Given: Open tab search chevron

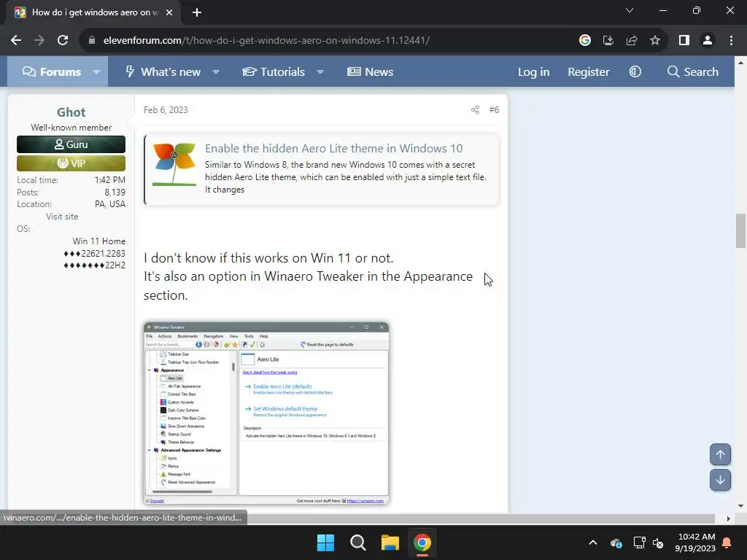Looking at the screenshot, I should click(x=630, y=10).
